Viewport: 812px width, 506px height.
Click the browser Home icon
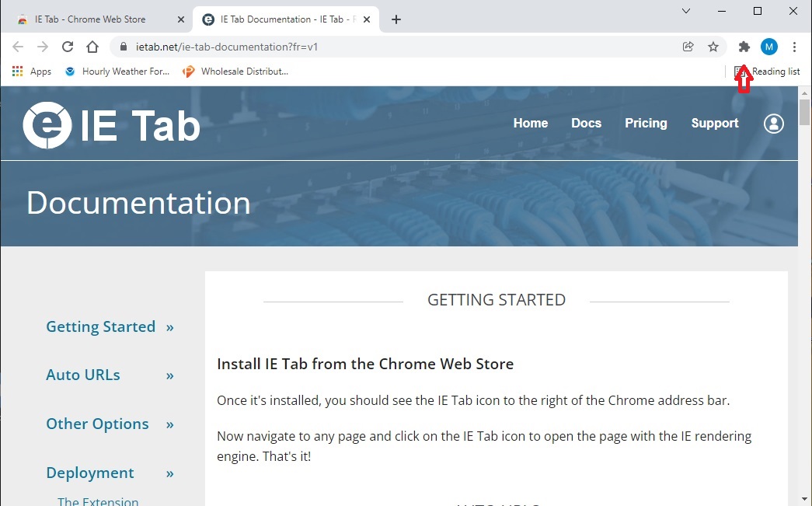point(92,47)
